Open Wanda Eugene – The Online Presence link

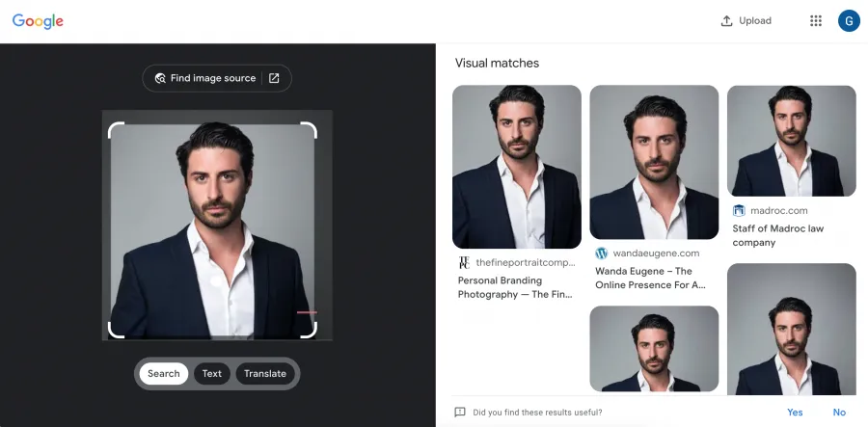[650, 278]
